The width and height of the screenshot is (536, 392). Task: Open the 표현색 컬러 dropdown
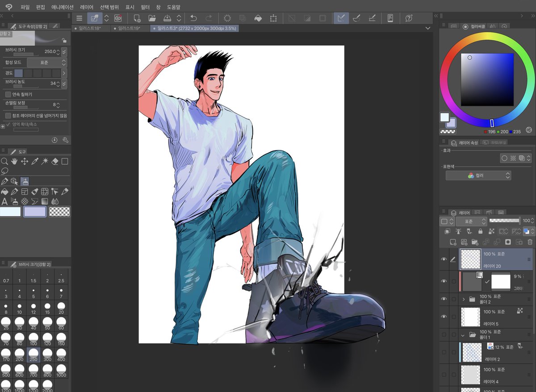coord(478,175)
